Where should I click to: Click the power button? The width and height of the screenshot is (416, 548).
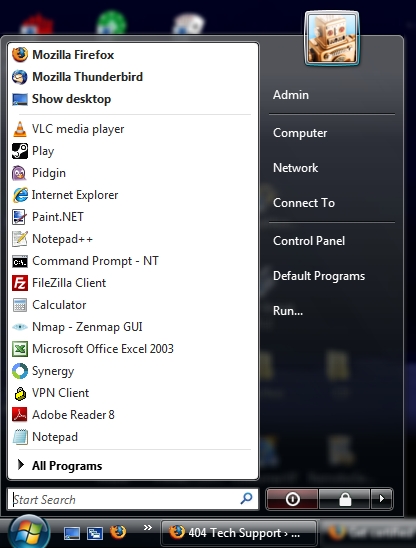pos(292,499)
